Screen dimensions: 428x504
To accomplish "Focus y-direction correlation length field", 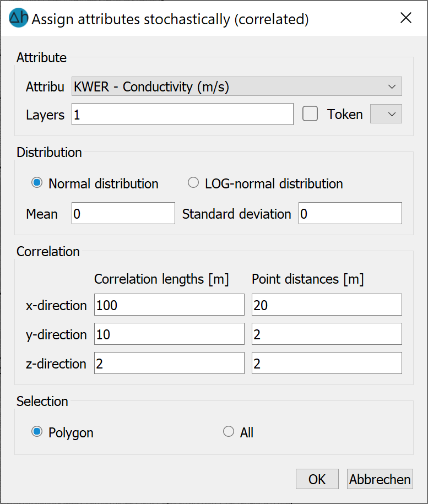I will (169, 334).
